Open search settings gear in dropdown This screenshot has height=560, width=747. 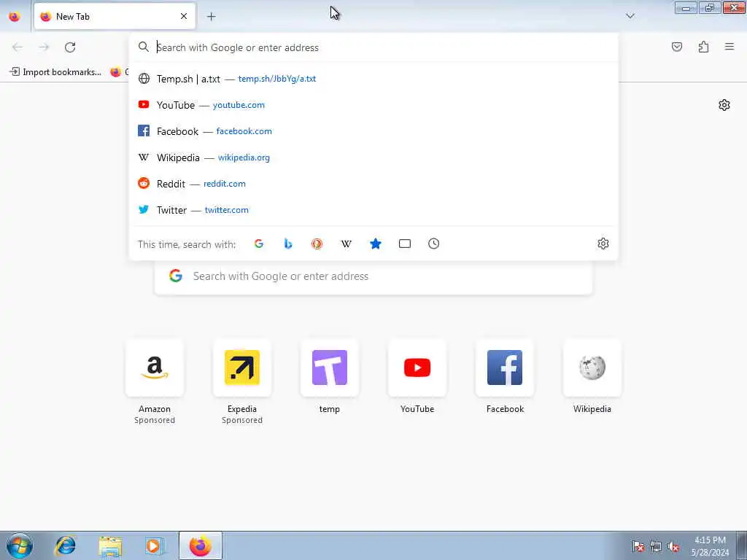click(x=603, y=244)
